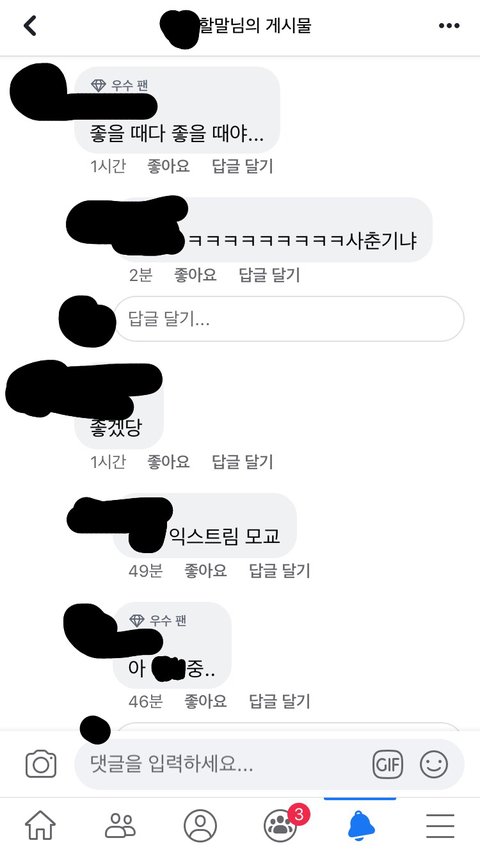
Task: Like the '좋을 때다 좋을 때야...' comment
Action: pos(168,166)
